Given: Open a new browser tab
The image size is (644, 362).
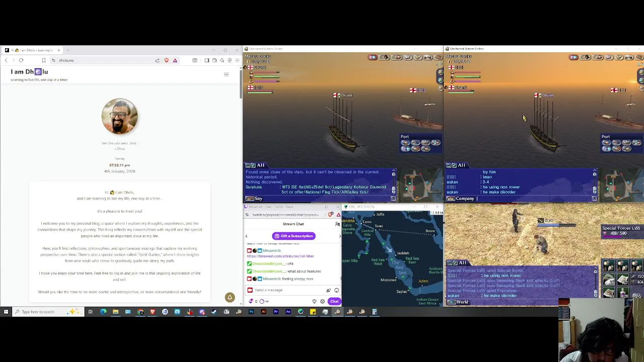Looking at the screenshot, I should (68, 50).
